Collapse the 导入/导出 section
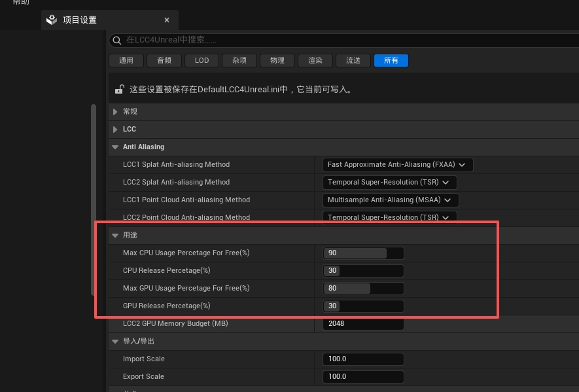This screenshot has height=392, width=579. 115,342
